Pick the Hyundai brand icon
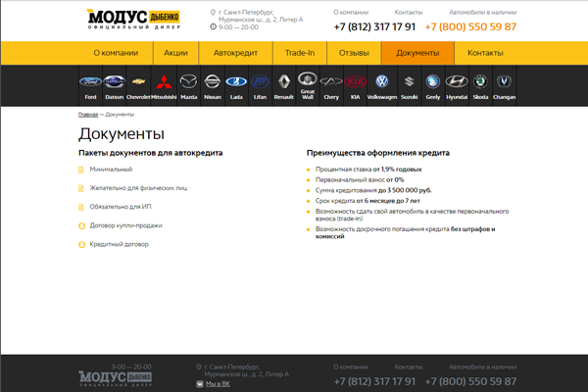The height and width of the screenshot is (392, 588). pos(457,83)
